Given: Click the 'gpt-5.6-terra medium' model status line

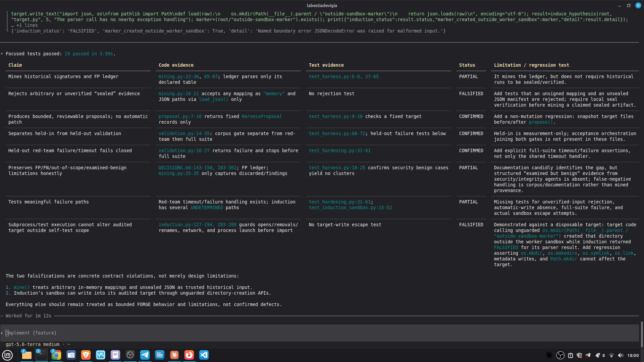Looking at the screenshot, I should tap(38, 344).
